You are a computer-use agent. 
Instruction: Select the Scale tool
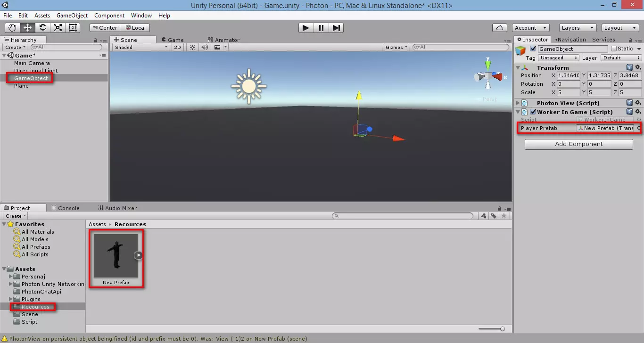coord(58,28)
